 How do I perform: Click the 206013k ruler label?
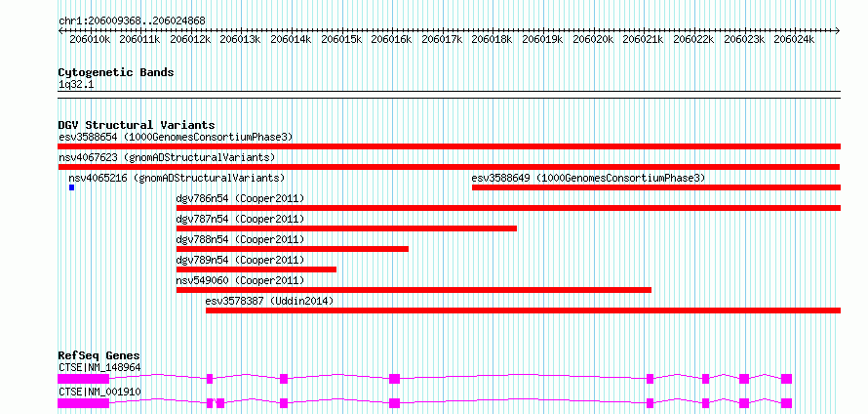(x=241, y=39)
